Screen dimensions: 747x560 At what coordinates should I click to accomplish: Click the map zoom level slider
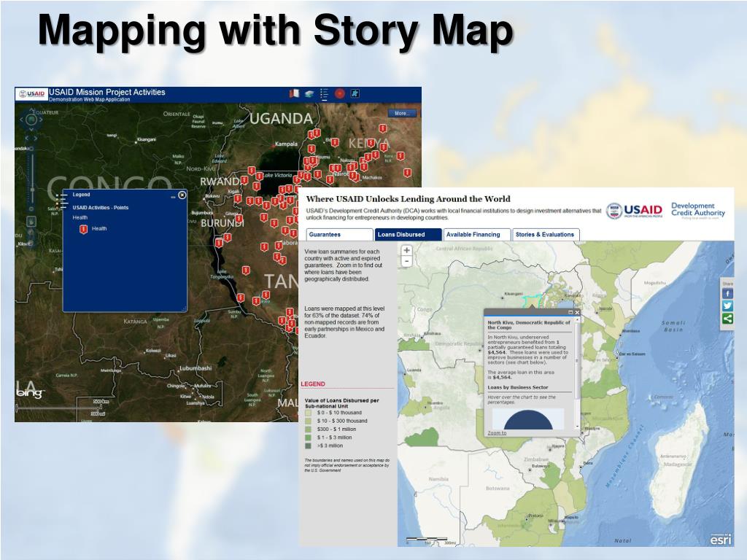31,179
